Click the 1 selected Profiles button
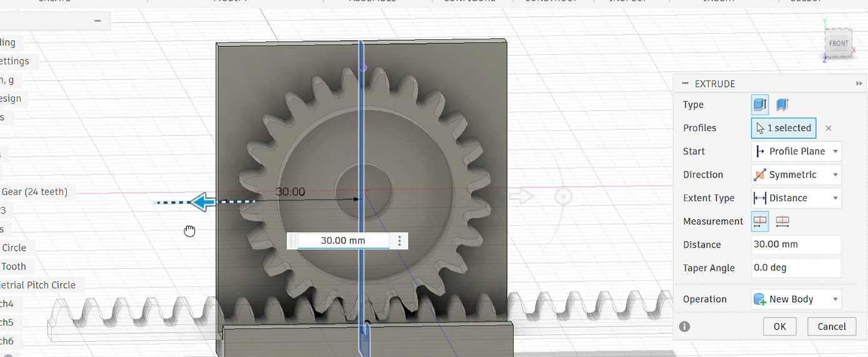Screen dimensions: 868x357 tap(784, 128)
